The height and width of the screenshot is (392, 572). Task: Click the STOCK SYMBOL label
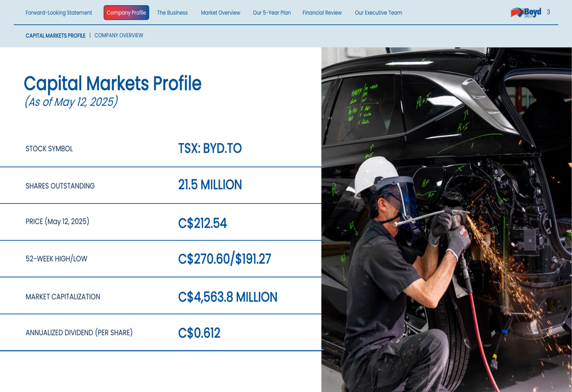pyautogui.click(x=49, y=149)
